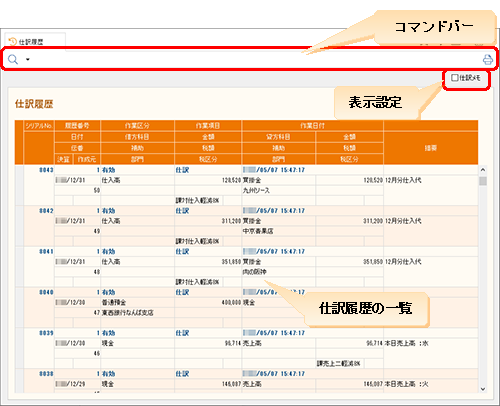Open serial number 0043 entry
500x406 pixels.
46,170
